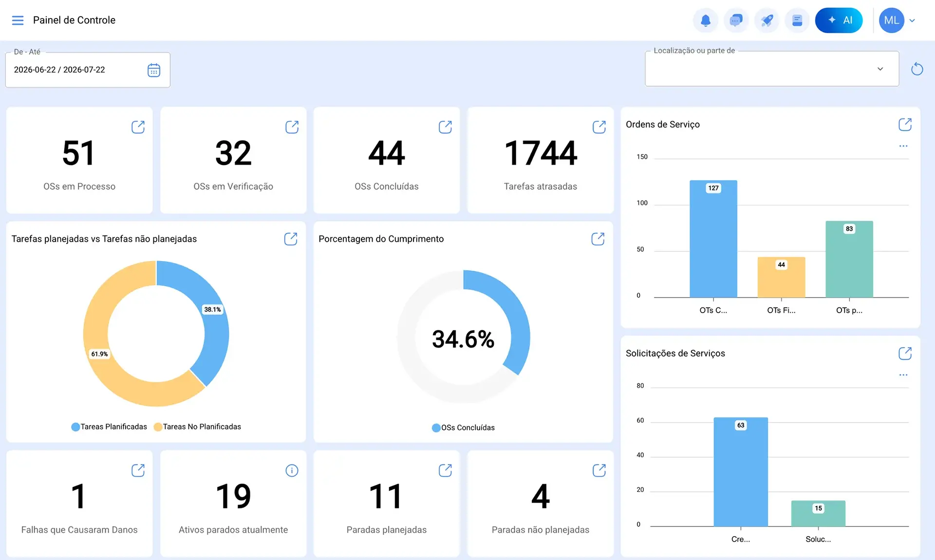Click the rocket launch icon
This screenshot has height=560, width=935.
(767, 20)
